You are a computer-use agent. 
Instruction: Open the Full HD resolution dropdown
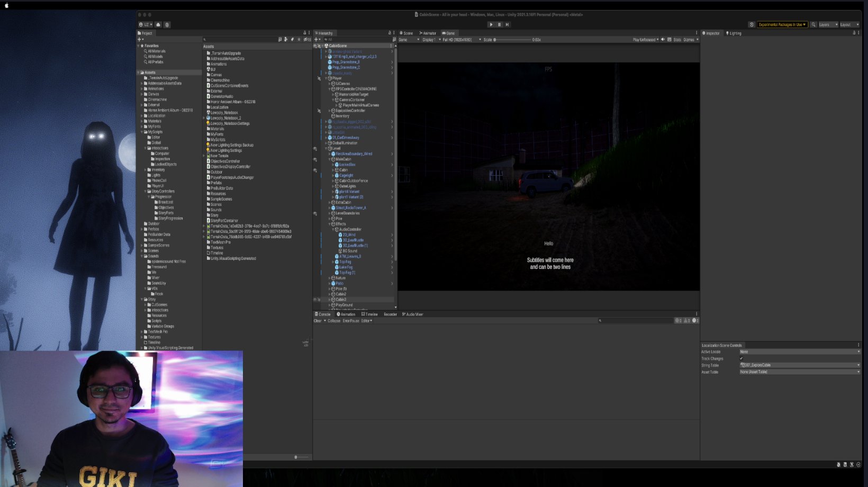(x=462, y=39)
